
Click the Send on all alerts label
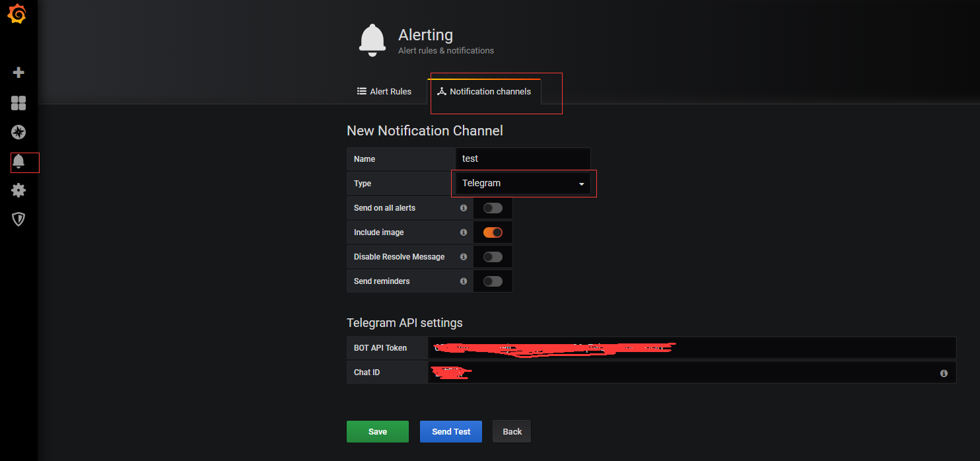tap(385, 208)
